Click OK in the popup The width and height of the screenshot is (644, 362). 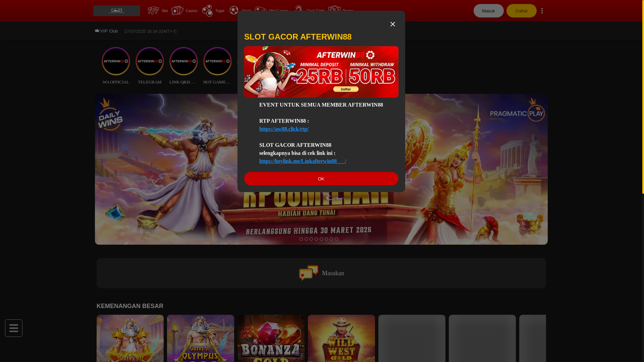pyautogui.click(x=321, y=179)
